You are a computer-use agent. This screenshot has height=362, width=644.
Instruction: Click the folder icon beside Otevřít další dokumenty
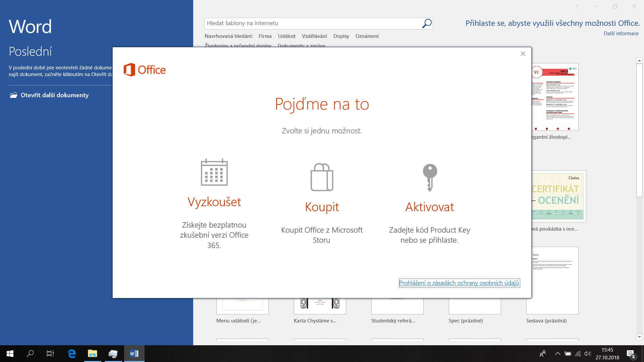(13, 95)
